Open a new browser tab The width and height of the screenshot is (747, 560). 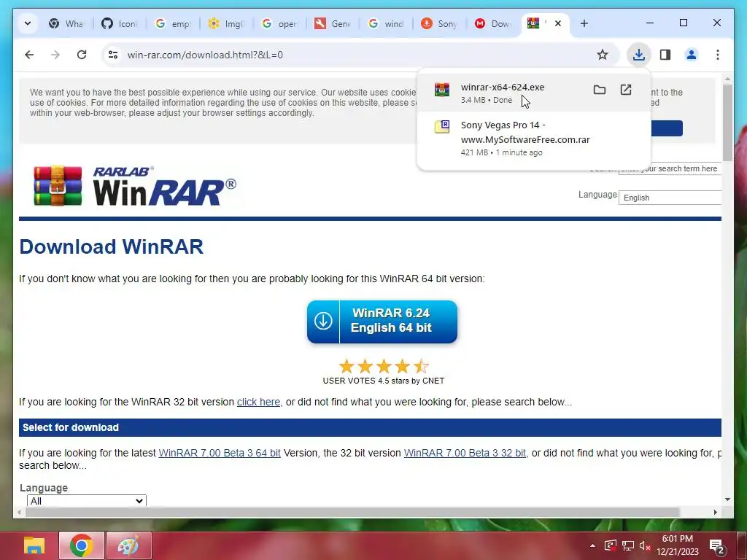[584, 23]
